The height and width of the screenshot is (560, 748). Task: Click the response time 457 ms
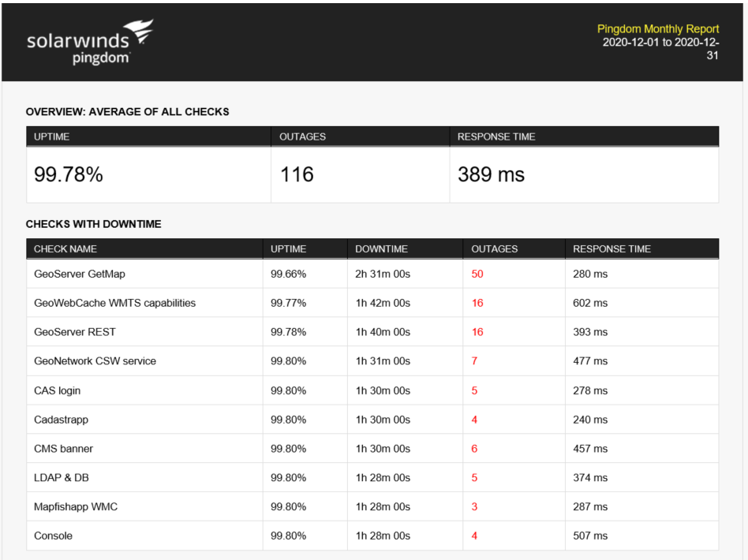point(590,449)
